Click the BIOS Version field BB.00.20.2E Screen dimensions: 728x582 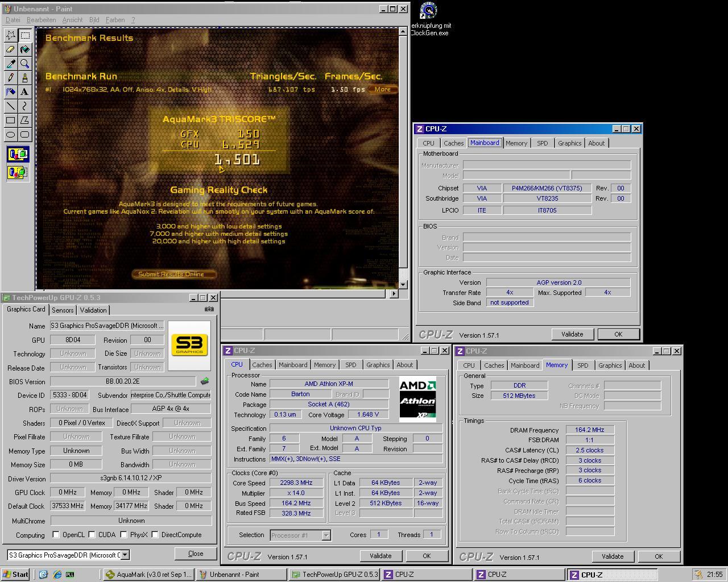(x=123, y=381)
